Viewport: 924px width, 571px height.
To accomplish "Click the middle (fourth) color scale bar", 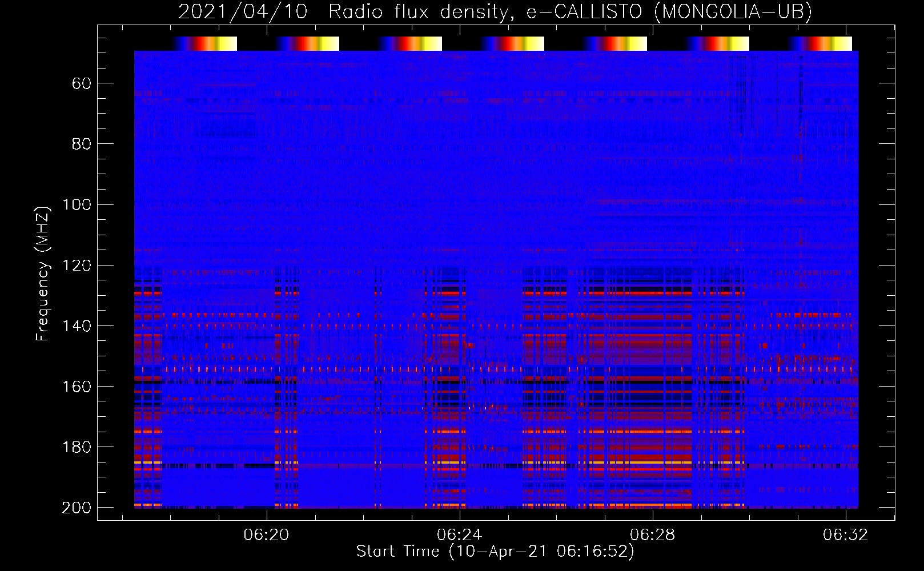I will (x=512, y=43).
